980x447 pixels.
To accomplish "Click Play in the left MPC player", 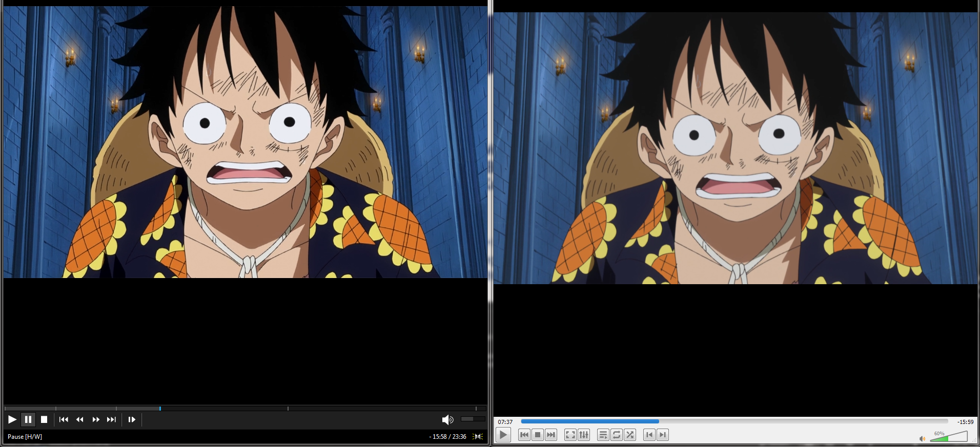I will pyautogui.click(x=12, y=419).
